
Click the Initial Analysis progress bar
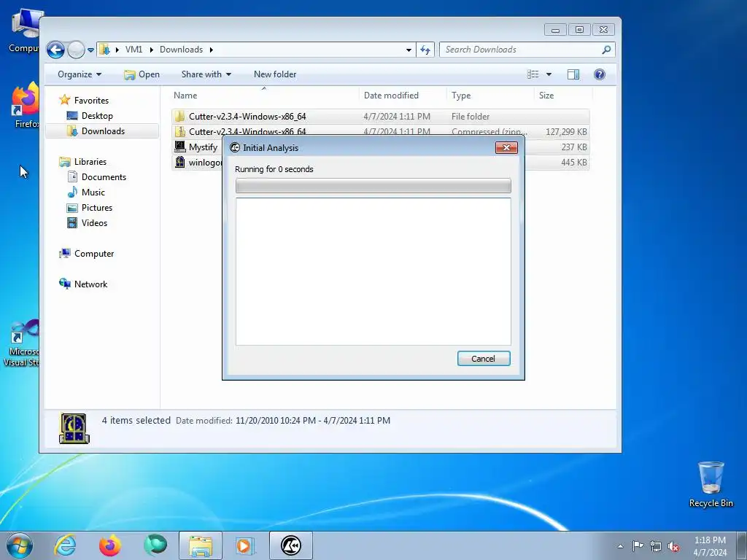(373, 186)
